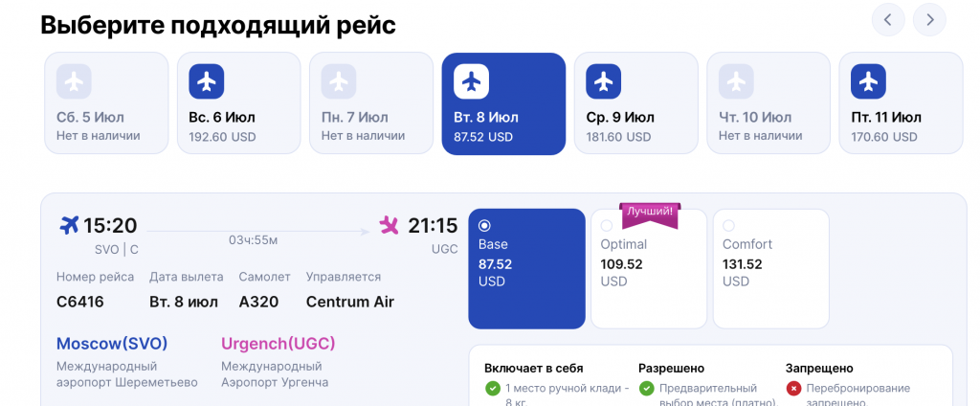Go to next dates with right chevron
The width and height of the screenshot is (980, 406).
coord(929,20)
